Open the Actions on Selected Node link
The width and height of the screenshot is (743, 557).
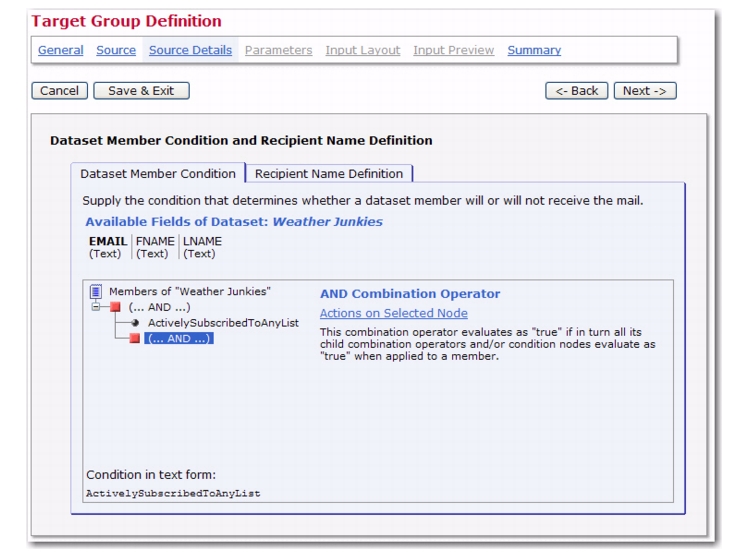tap(394, 313)
